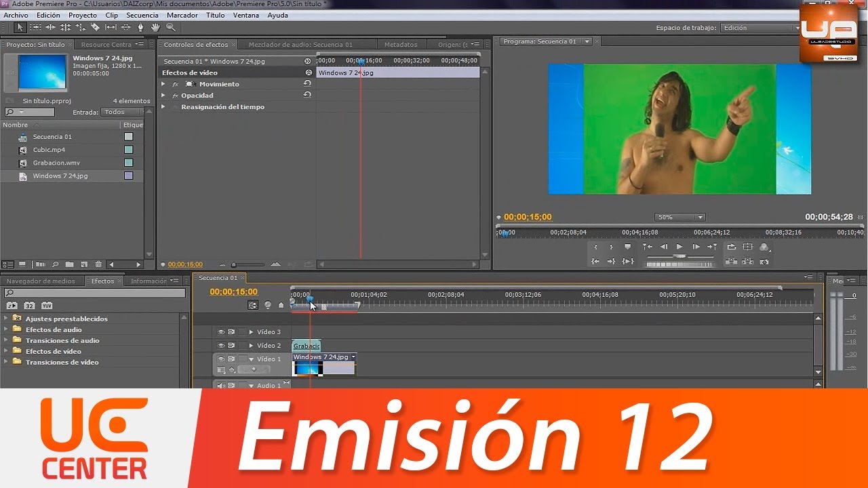Viewport: 868px width, 488px height.
Task: Create a new bin in Project panel
Action: coord(69,264)
